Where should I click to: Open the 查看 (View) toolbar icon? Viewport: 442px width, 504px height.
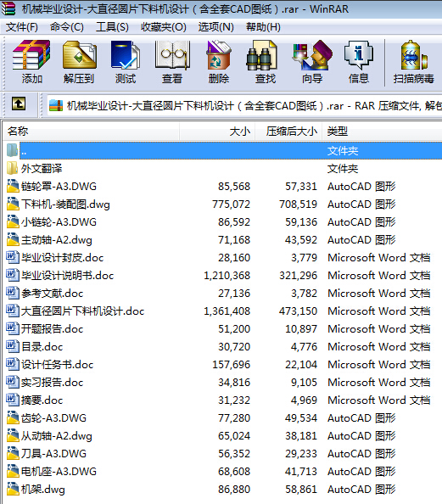(x=172, y=54)
